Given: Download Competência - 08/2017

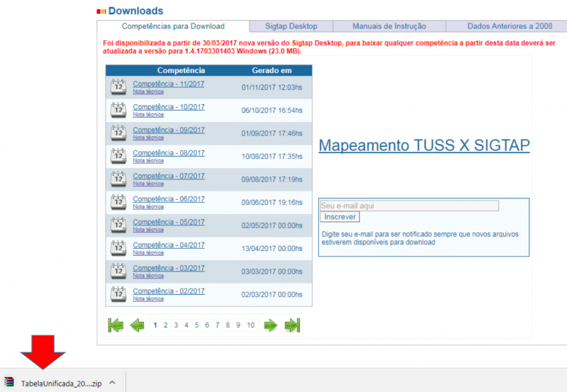Looking at the screenshot, I should coord(169,153).
